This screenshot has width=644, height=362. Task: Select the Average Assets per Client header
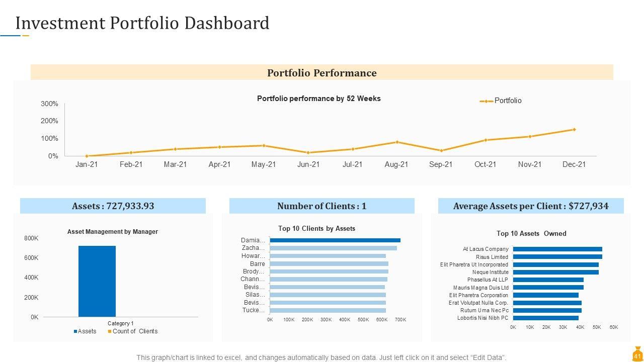[531, 206]
